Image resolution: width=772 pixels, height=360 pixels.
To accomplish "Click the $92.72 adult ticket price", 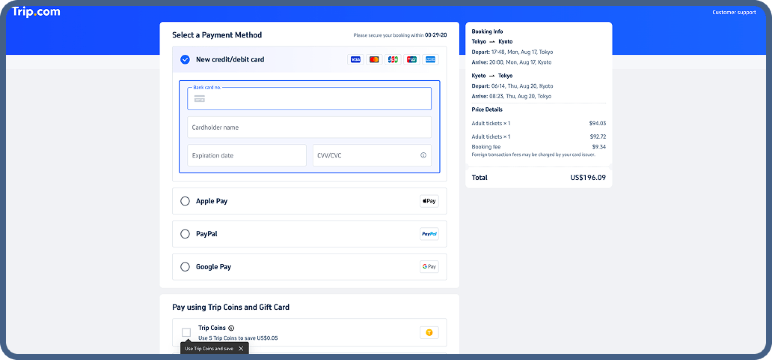I will tap(598, 136).
